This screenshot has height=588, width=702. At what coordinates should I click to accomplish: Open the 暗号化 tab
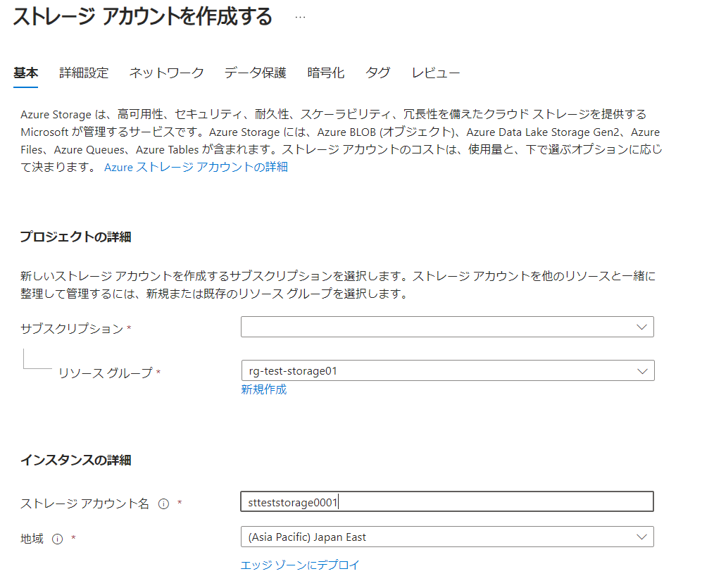pyautogui.click(x=326, y=73)
